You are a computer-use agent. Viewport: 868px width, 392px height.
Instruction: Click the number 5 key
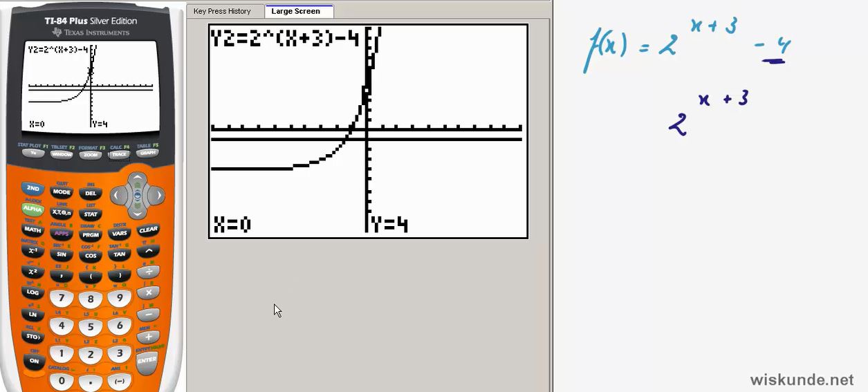[91, 328]
